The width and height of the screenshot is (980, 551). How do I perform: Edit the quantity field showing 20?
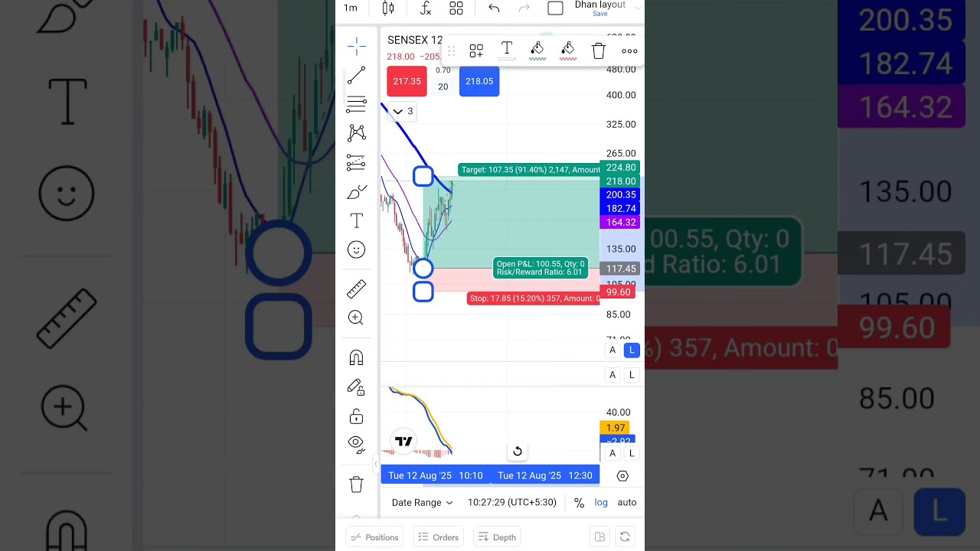tap(443, 86)
